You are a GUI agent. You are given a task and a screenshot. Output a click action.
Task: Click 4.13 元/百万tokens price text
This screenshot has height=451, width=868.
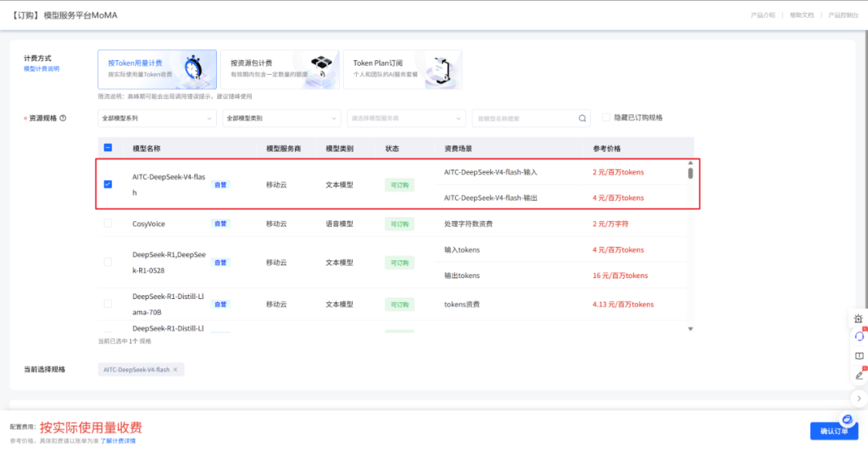(624, 304)
